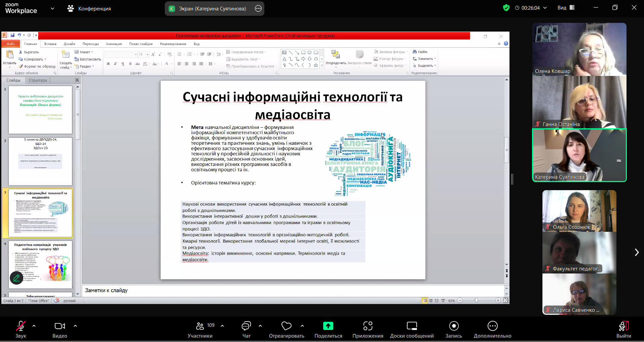This screenshot has height=342, width=644.
Task: Open the View layout menu
Action: [566, 8]
